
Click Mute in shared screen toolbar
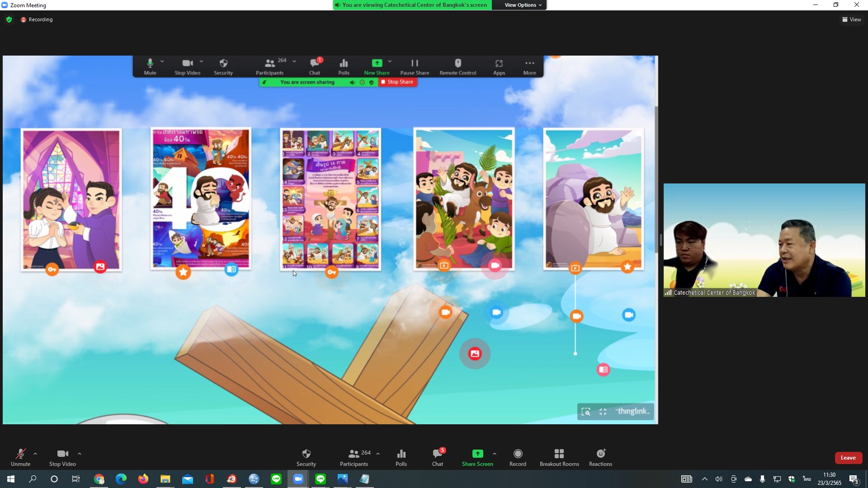click(x=150, y=66)
